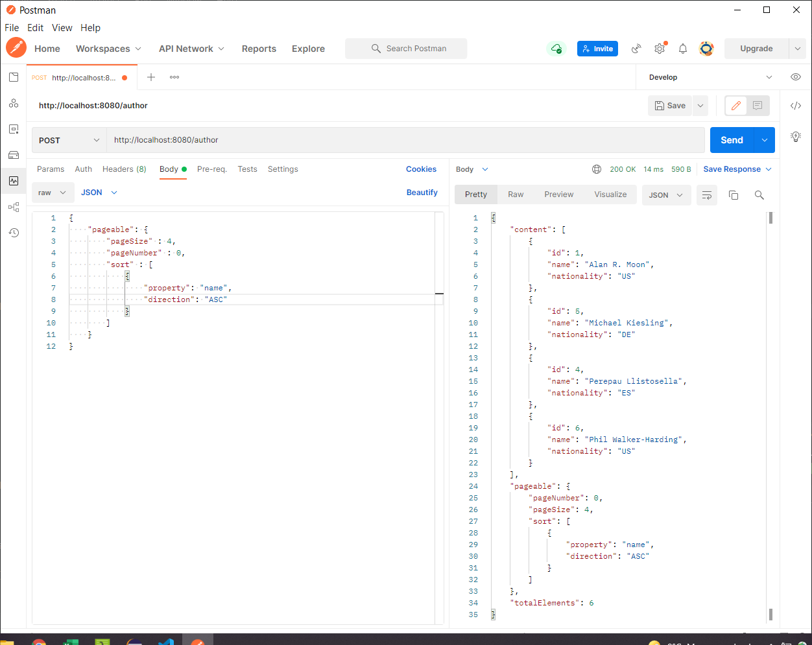Search within the response body

759,194
